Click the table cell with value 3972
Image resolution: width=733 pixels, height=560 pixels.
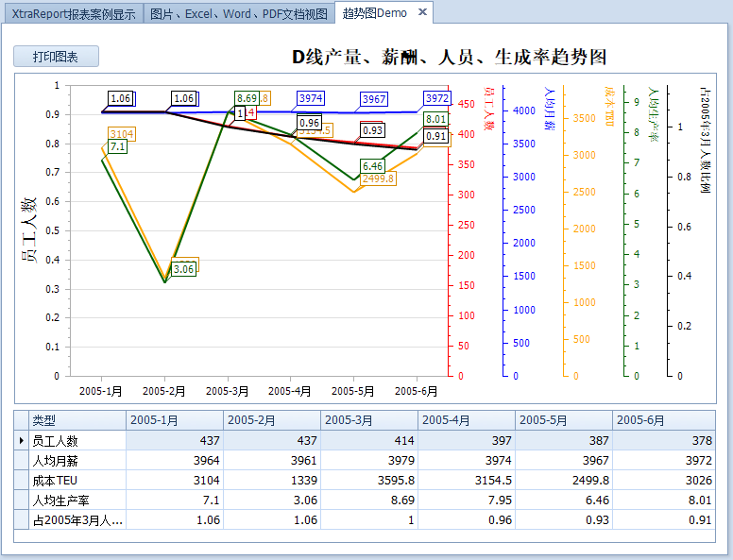[664, 461]
